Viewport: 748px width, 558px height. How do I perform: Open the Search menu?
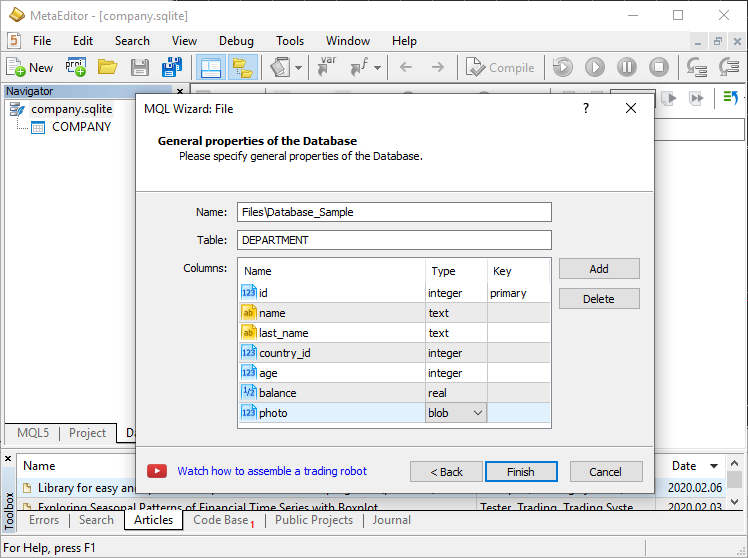pyautogui.click(x=132, y=41)
